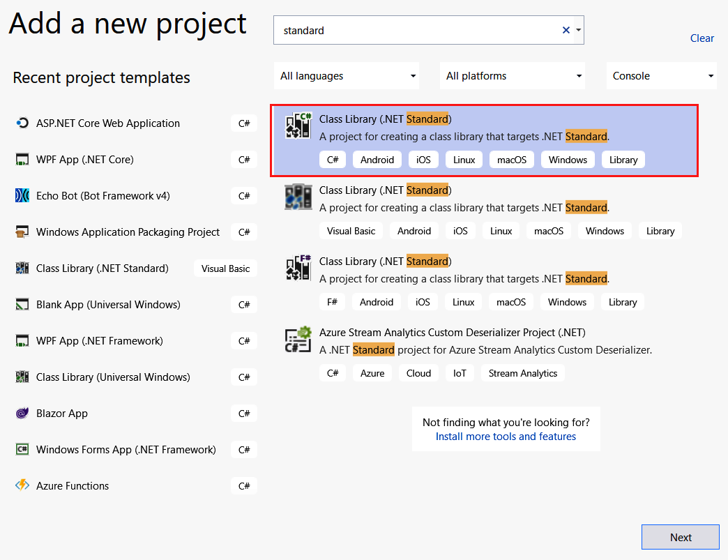Click the Azure tag
This screenshot has height=560, width=728.
[372, 373]
